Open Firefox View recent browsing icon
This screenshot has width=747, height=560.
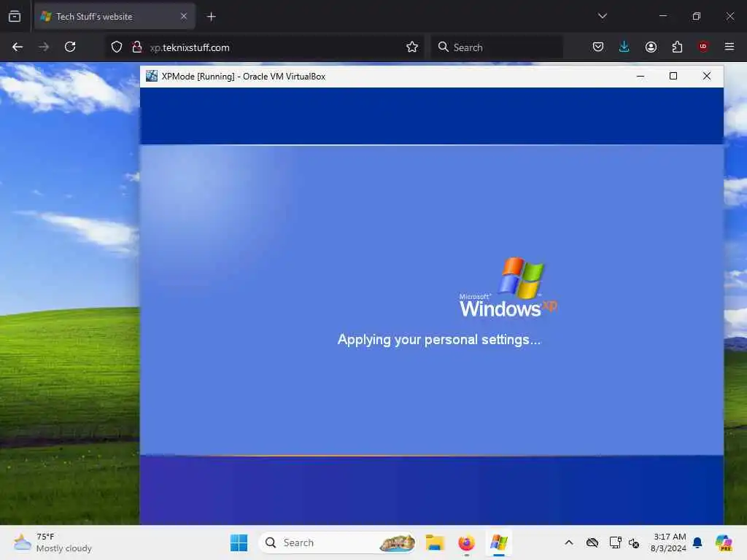[15, 16]
